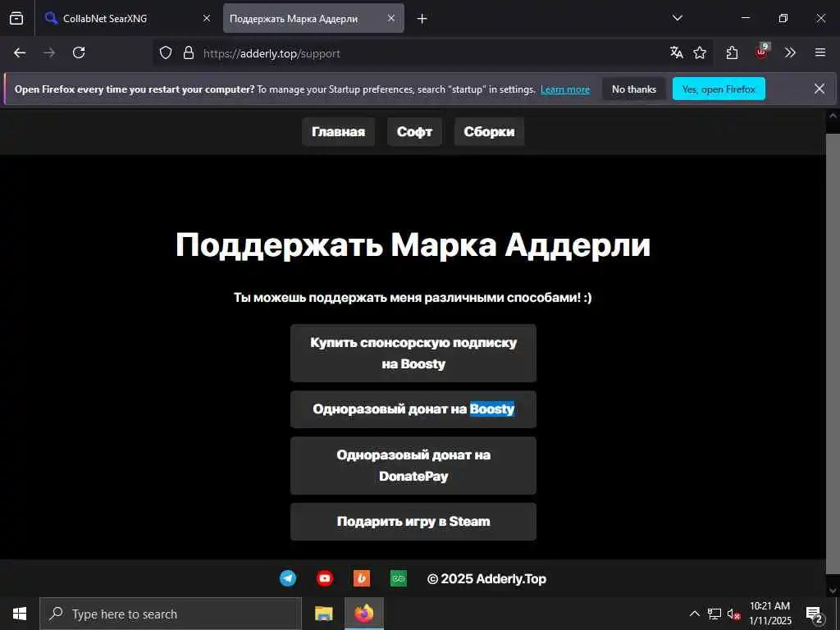Click the page vertical scrollbar
840x630 pixels.
click(833, 354)
